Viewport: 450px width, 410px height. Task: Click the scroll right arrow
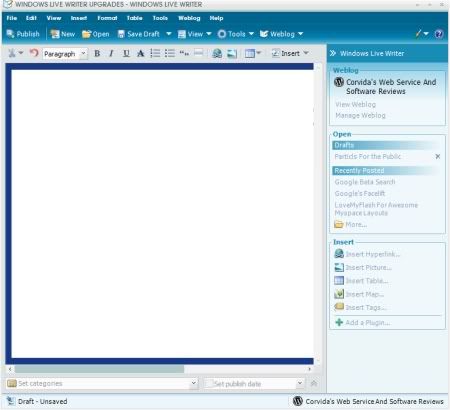tap(310, 369)
